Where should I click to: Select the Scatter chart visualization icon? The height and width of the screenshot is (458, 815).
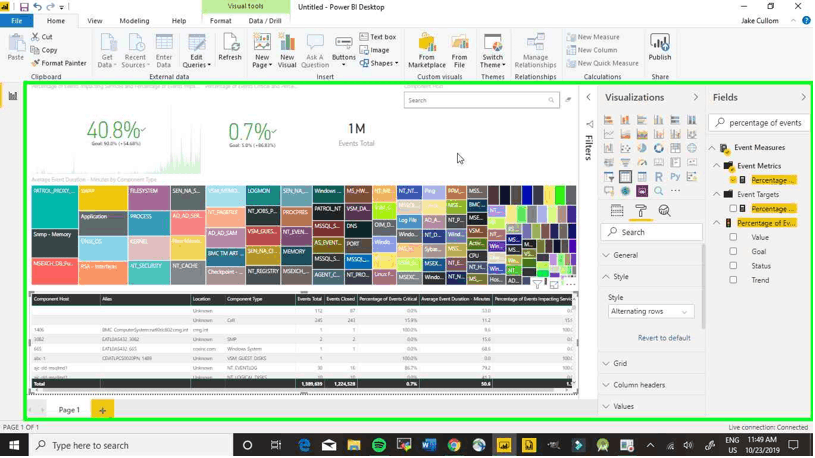click(x=625, y=148)
